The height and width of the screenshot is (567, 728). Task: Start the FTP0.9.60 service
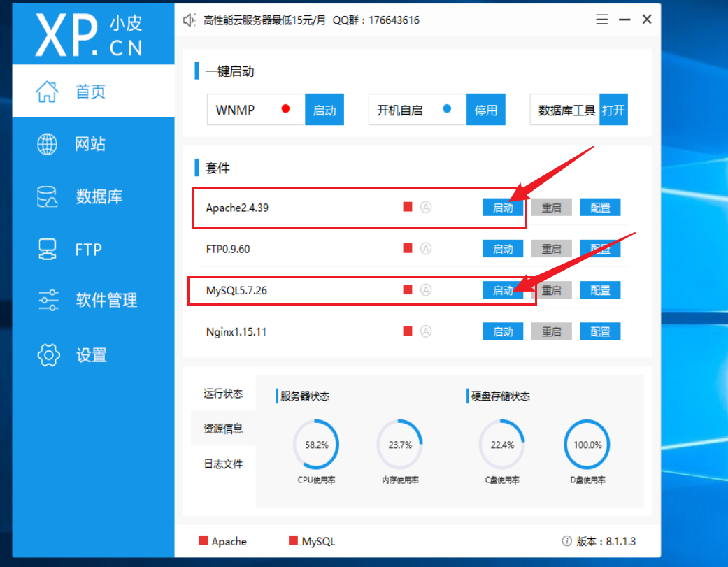(503, 249)
